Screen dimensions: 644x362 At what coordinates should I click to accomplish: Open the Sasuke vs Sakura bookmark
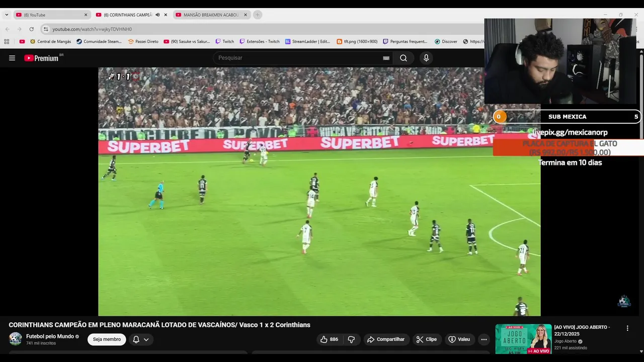click(187, 41)
